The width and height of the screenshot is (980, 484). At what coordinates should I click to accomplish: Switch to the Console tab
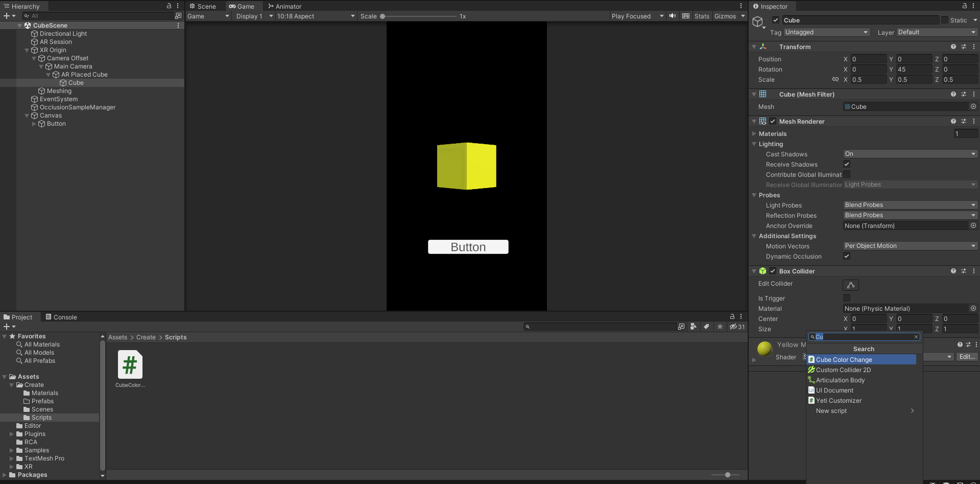pos(61,317)
